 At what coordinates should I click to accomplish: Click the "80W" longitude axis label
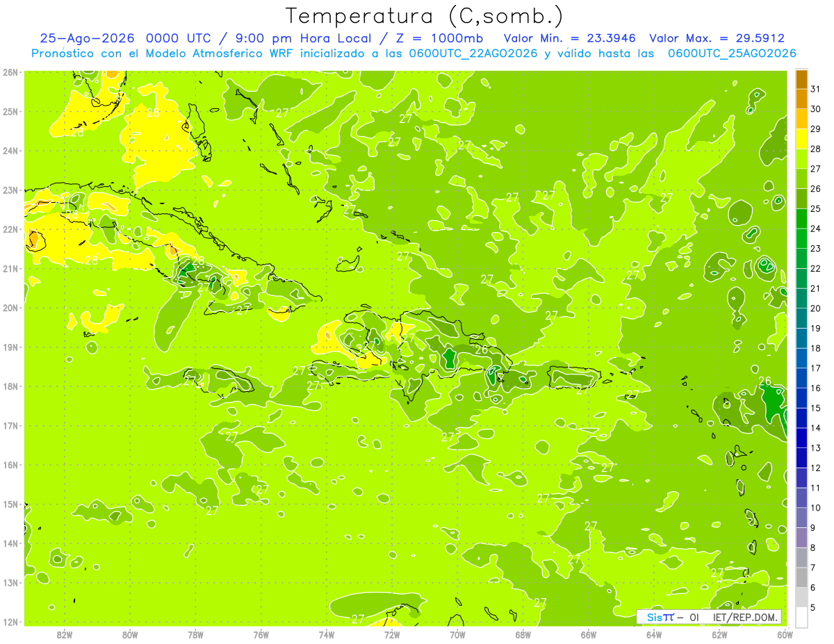click(129, 634)
